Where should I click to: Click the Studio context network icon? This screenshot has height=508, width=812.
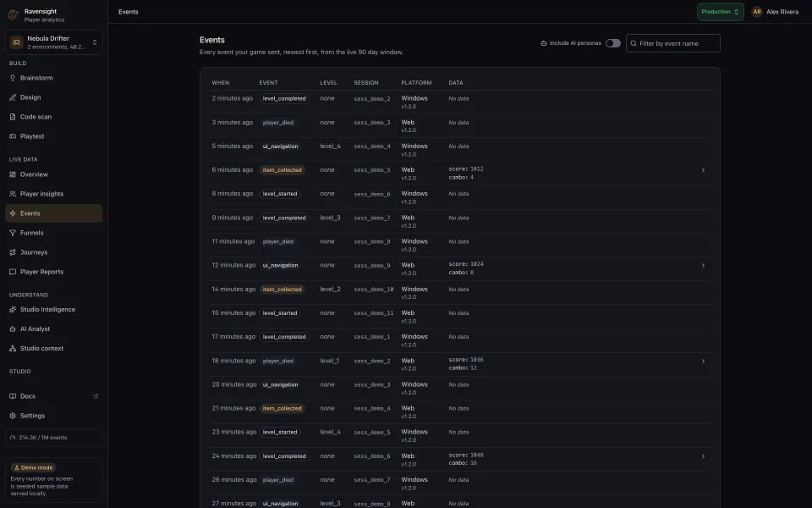point(13,348)
